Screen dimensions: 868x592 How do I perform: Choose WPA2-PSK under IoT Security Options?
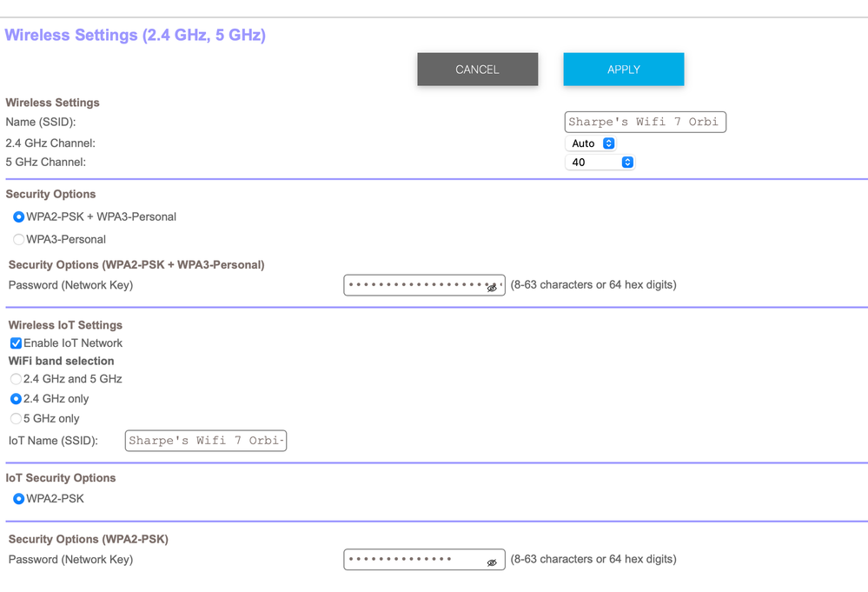coord(18,498)
